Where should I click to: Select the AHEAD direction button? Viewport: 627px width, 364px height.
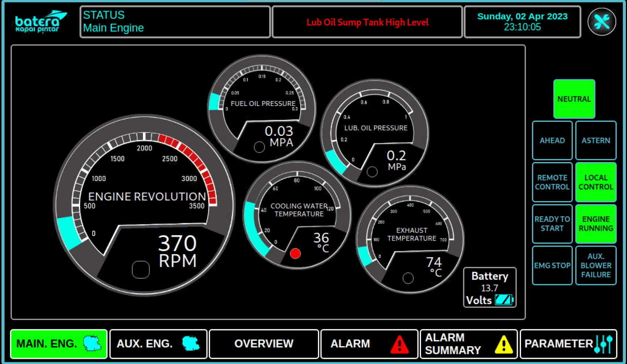click(x=552, y=140)
